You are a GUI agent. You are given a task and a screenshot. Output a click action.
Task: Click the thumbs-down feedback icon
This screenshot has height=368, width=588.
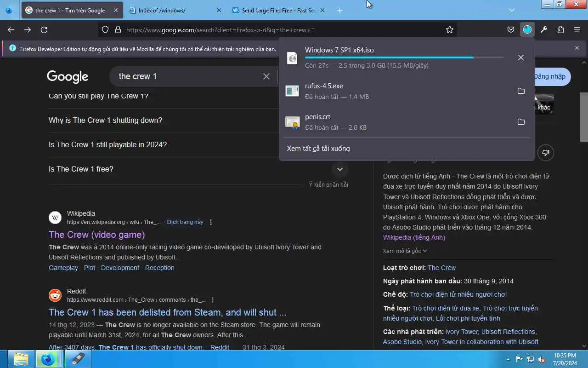[x=546, y=153]
